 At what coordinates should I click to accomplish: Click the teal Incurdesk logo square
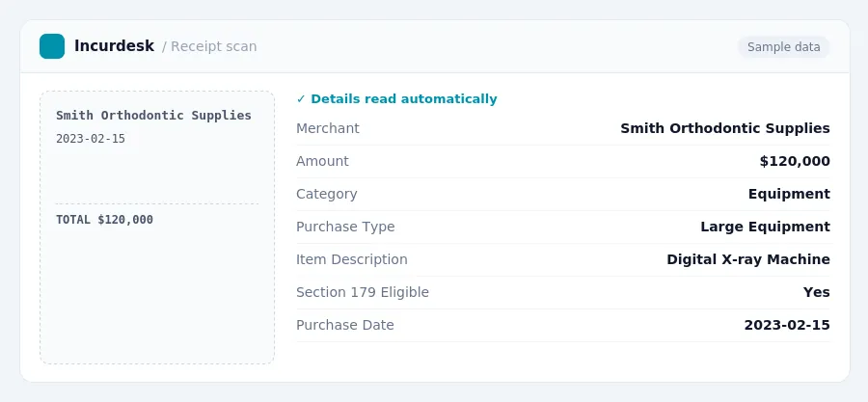click(x=52, y=46)
